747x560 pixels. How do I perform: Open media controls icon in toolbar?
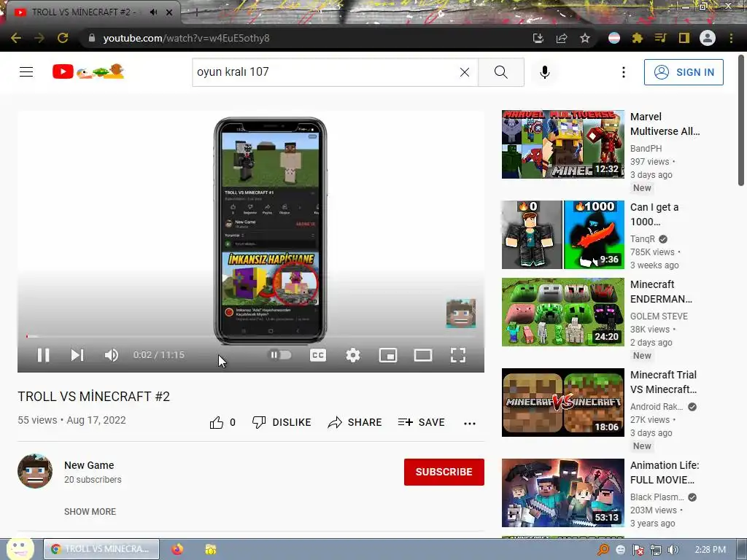tap(661, 38)
